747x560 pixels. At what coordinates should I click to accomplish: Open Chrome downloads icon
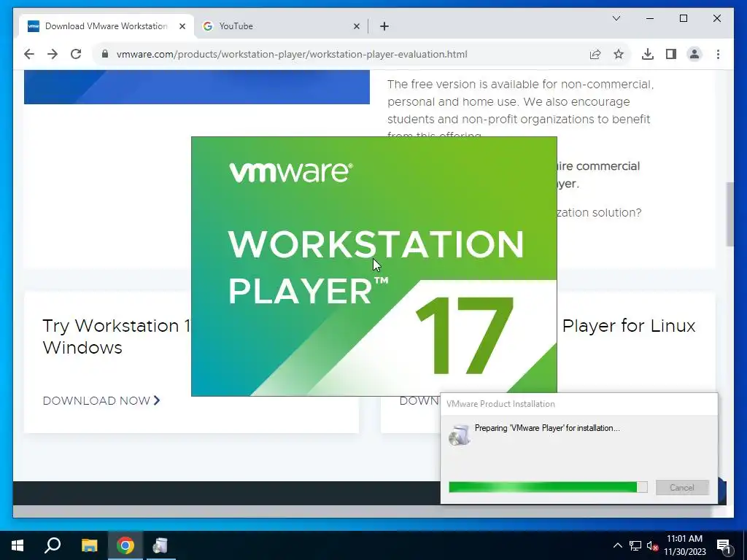pyautogui.click(x=648, y=54)
